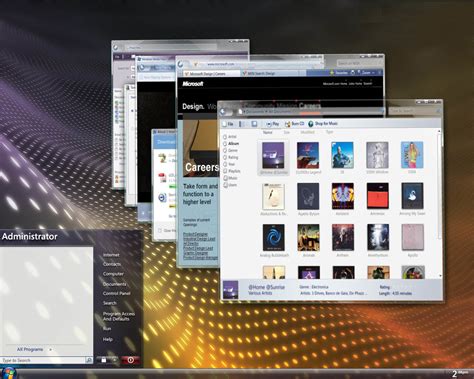The image size is (474, 379).
Task: Click the Play icon in music toolbar
Action: (x=269, y=124)
